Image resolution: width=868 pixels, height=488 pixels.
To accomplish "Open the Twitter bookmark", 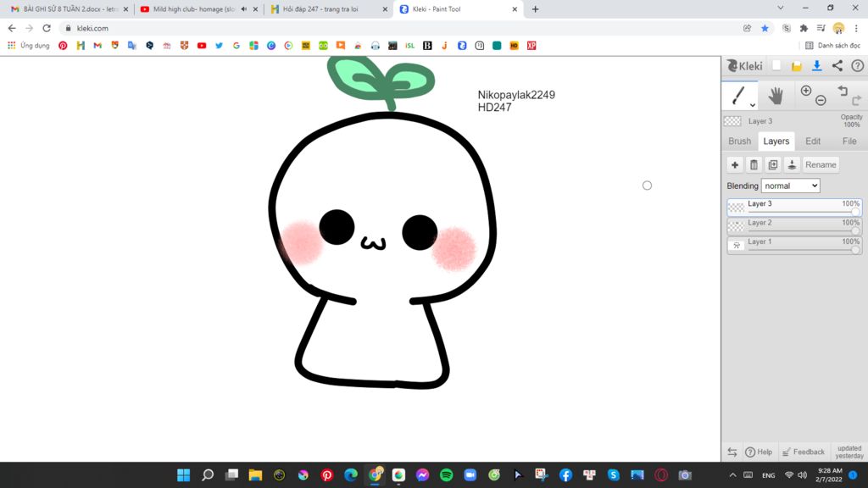I will 220,46.
